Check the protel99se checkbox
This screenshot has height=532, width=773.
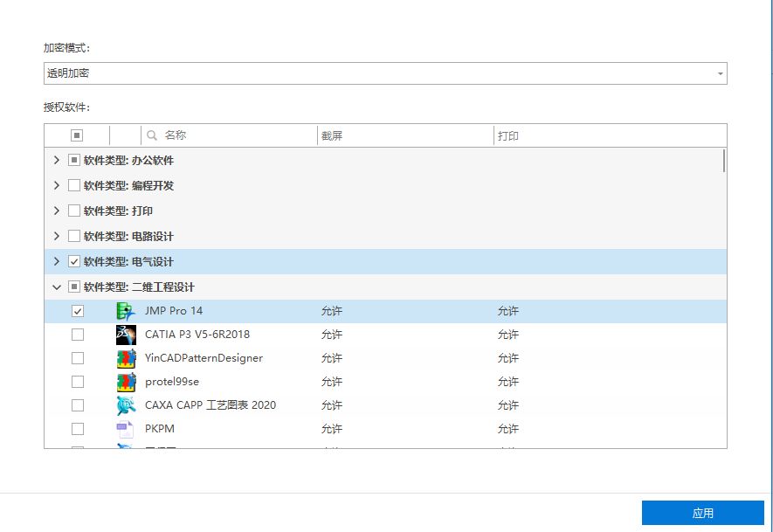(x=78, y=382)
